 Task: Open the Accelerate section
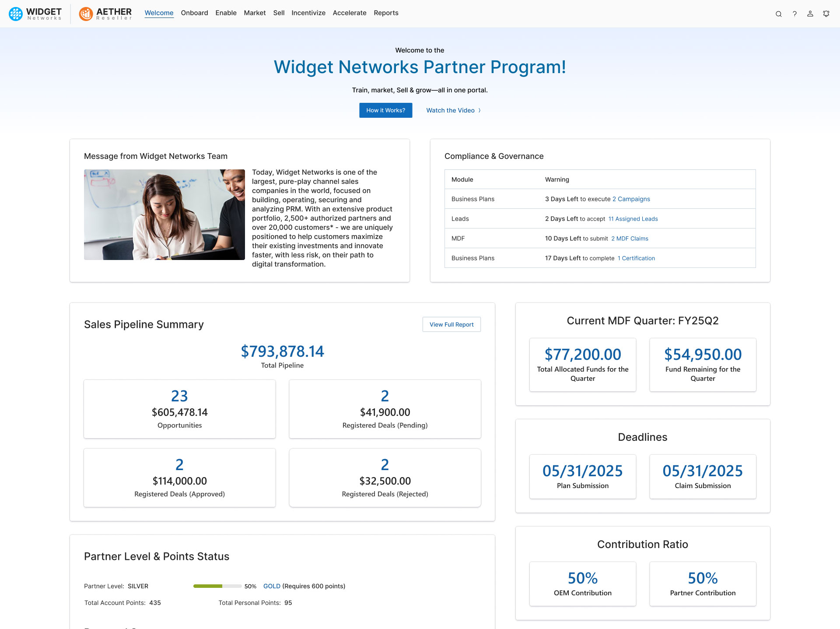click(349, 13)
